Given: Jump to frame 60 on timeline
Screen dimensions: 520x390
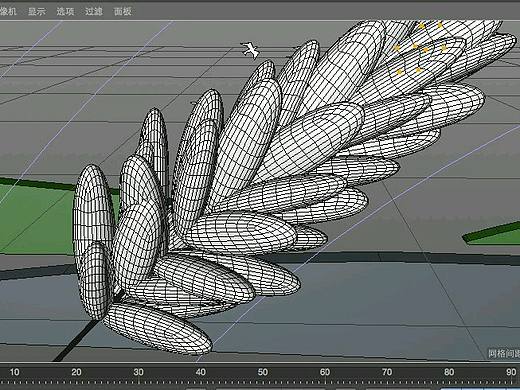Looking at the screenshot, I should [x=325, y=372].
